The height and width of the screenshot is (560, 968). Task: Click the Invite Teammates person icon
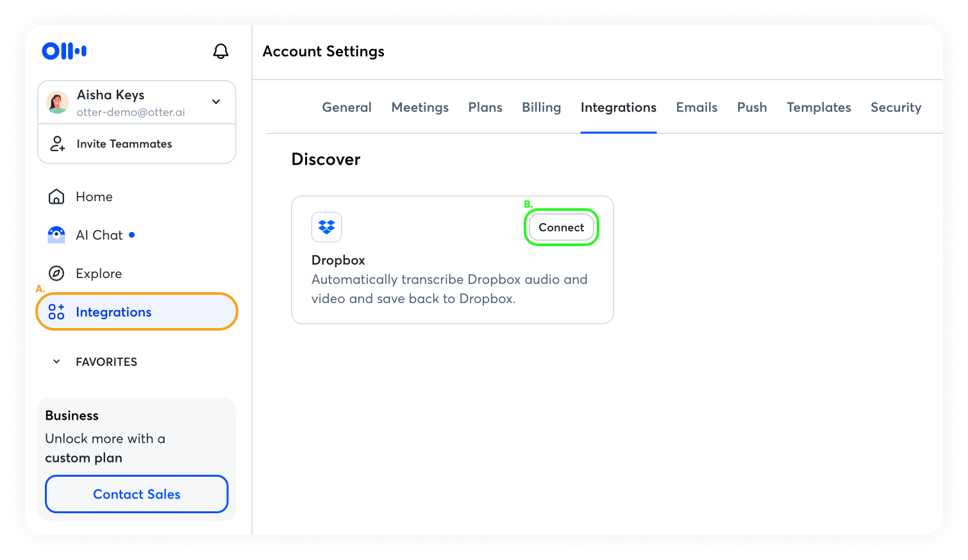coord(58,144)
